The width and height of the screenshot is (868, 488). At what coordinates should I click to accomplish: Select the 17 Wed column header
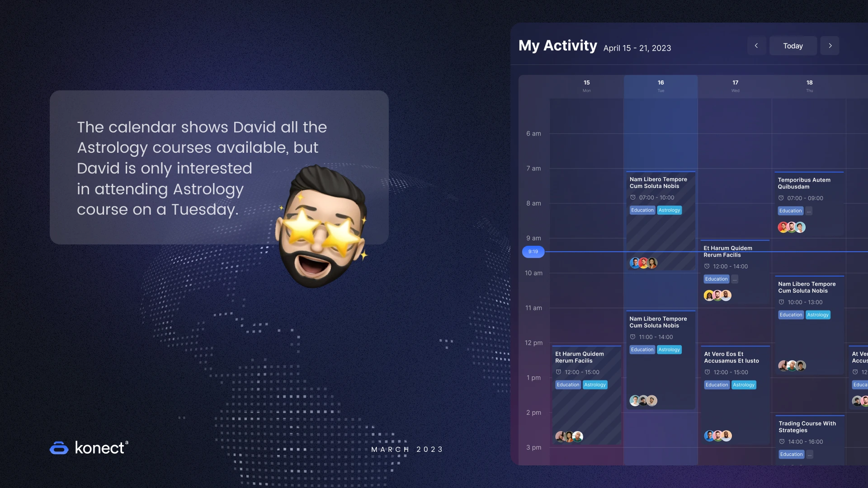pos(735,86)
